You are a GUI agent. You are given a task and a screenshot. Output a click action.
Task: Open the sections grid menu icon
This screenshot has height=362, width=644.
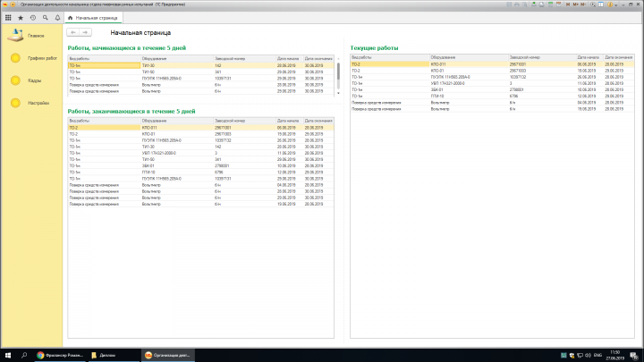click(x=8, y=18)
